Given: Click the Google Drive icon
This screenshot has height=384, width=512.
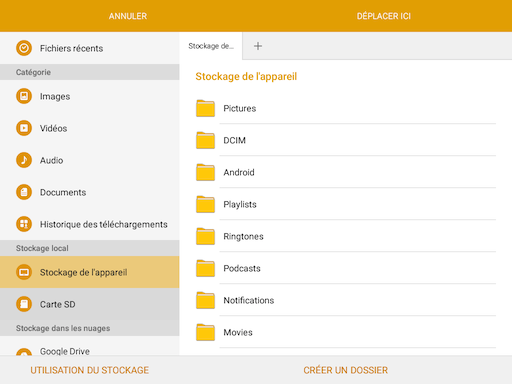Looking at the screenshot, I should click(x=24, y=352).
